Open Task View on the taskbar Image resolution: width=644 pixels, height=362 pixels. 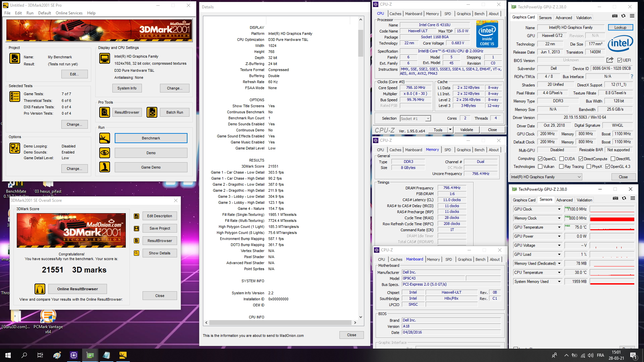point(40,355)
